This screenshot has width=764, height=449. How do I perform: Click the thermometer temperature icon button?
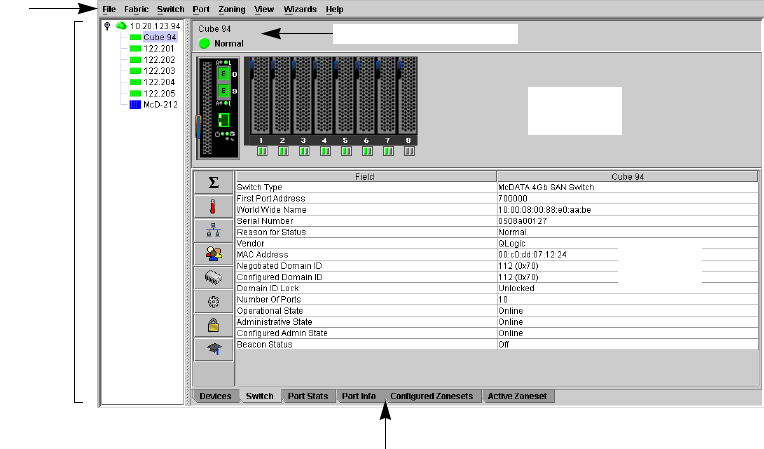pyautogui.click(x=213, y=207)
